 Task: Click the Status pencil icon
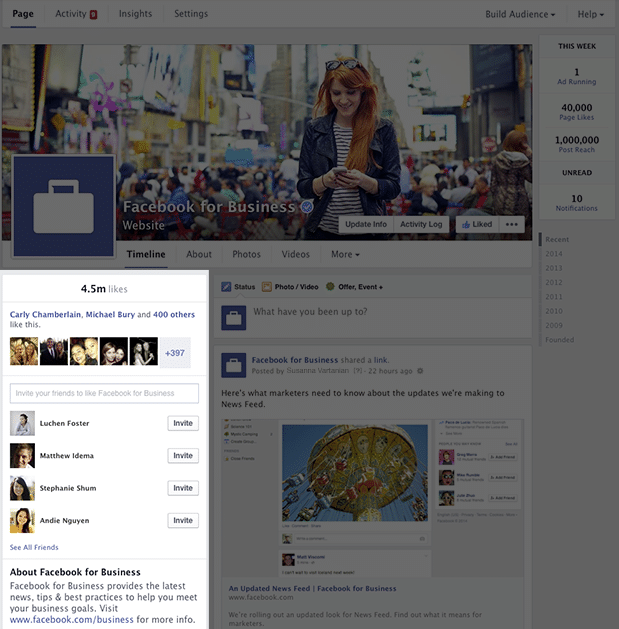[226, 287]
